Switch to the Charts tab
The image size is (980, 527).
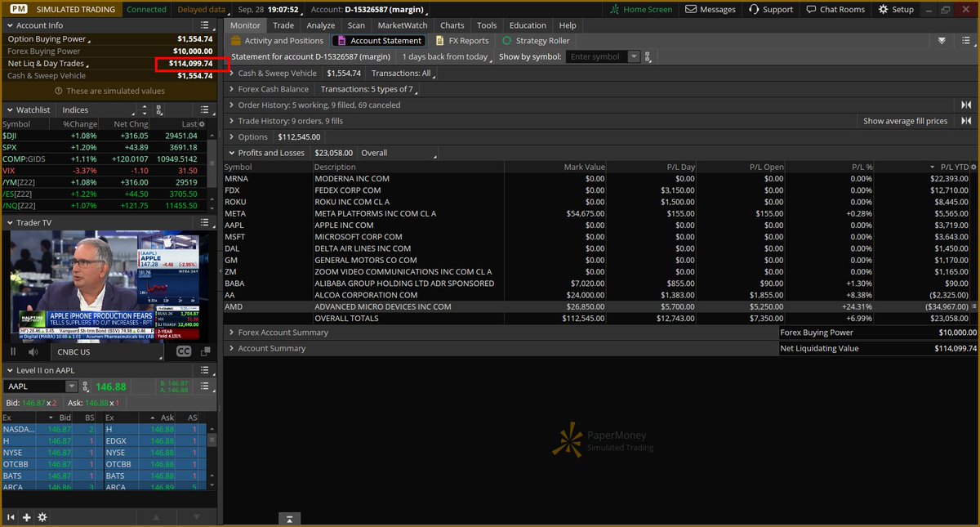click(452, 25)
